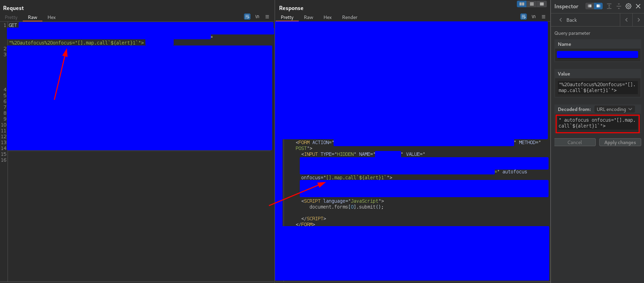Click Back in the Inspector panel
This screenshot has height=283, width=644.
568,20
